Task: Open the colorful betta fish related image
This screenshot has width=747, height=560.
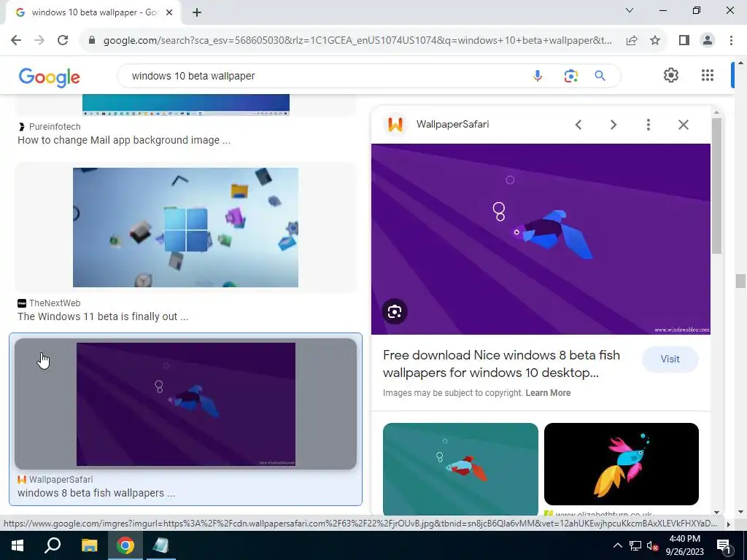Action: click(x=622, y=464)
